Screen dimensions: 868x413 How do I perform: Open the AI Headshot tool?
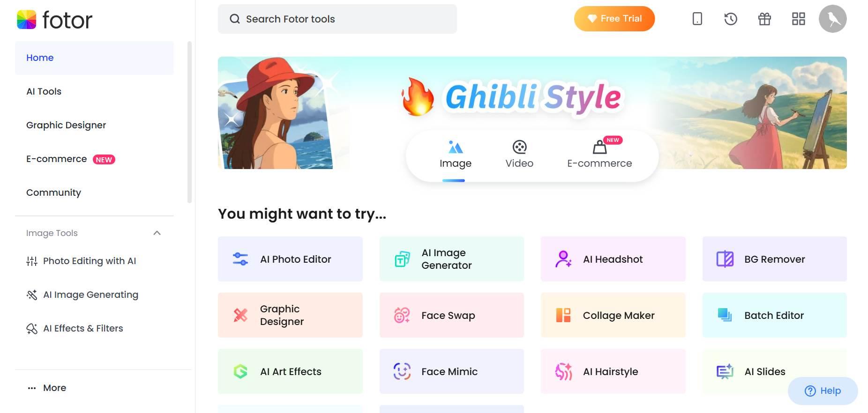[613, 259]
